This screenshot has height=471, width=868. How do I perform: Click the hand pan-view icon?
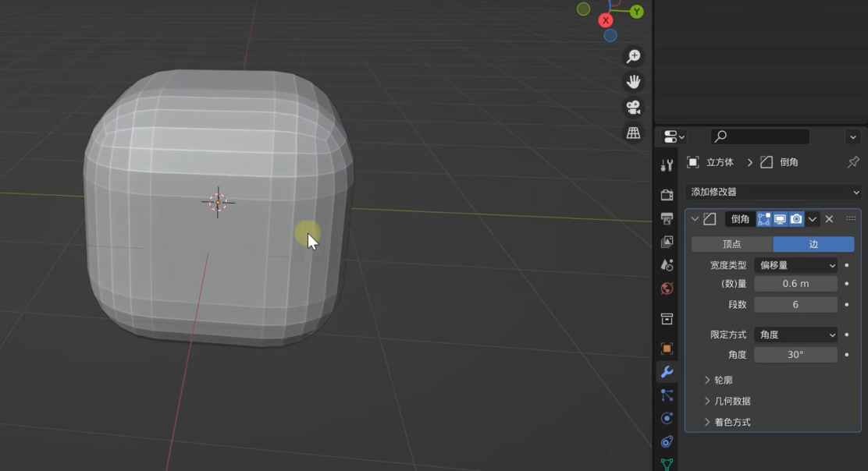click(633, 82)
